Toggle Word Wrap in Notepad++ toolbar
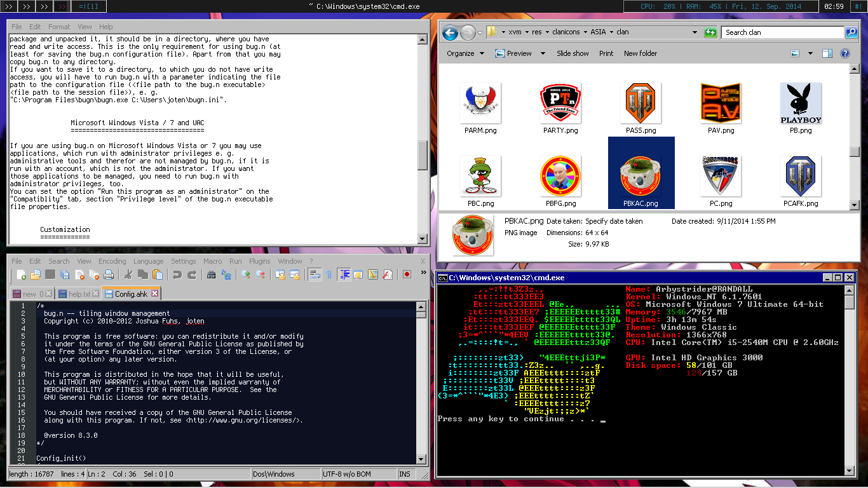Viewport: 868px width, 488px height. (314, 274)
